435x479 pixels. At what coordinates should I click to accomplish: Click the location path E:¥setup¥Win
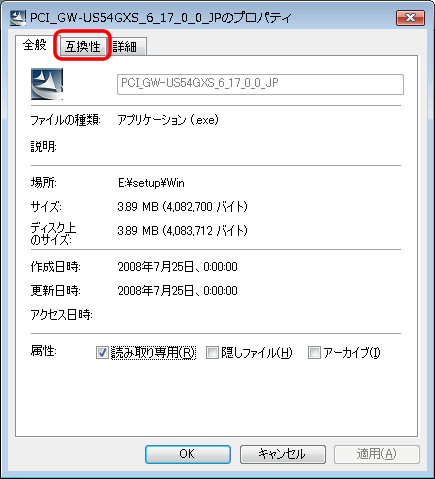(151, 183)
